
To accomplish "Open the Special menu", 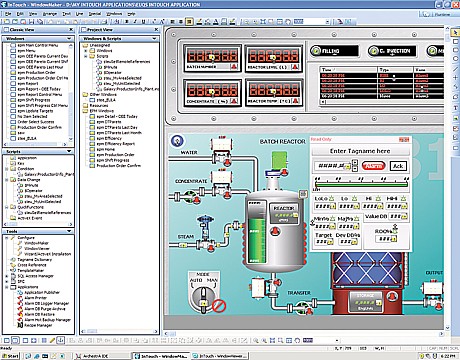I will click(95, 14).
